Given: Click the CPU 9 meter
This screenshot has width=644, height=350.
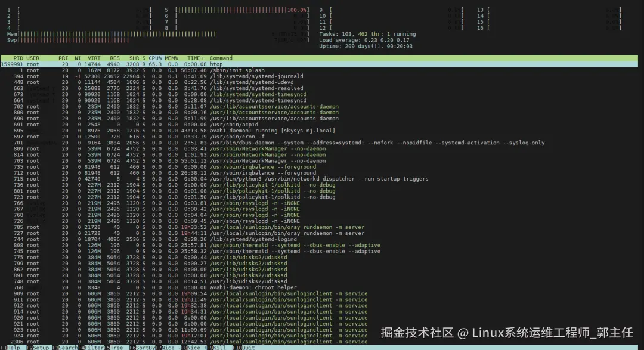Looking at the screenshot, I should tap(391, 10).
